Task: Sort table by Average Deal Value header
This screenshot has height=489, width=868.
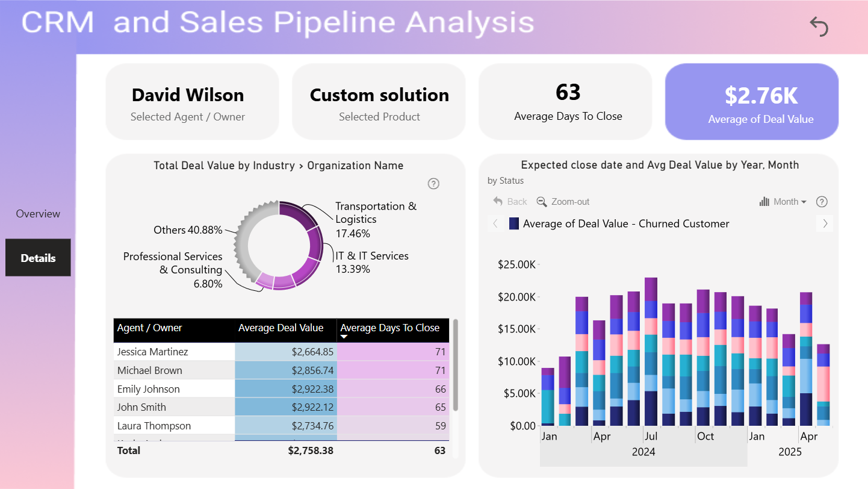Action: (x=281, y=328)
